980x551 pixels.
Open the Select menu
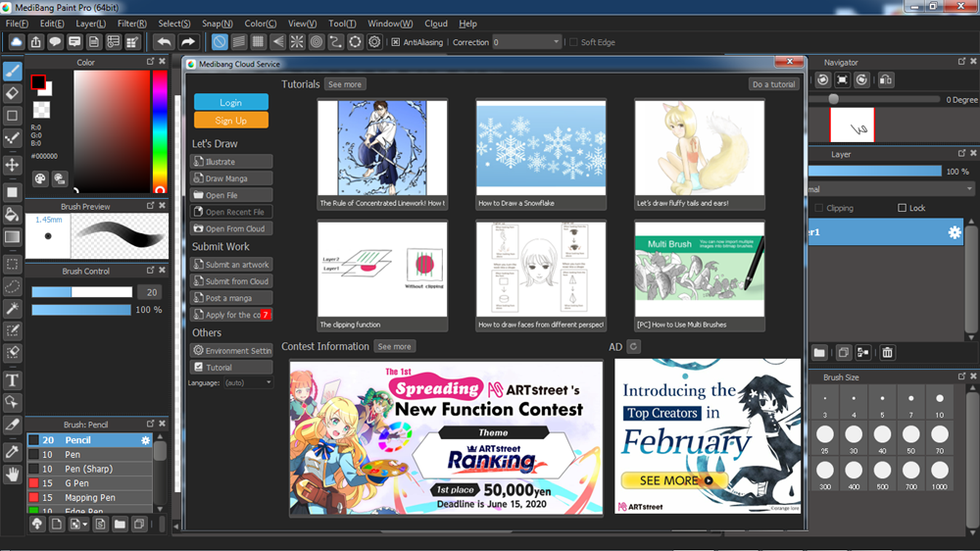pyautogui.click(x=173, y=24)
